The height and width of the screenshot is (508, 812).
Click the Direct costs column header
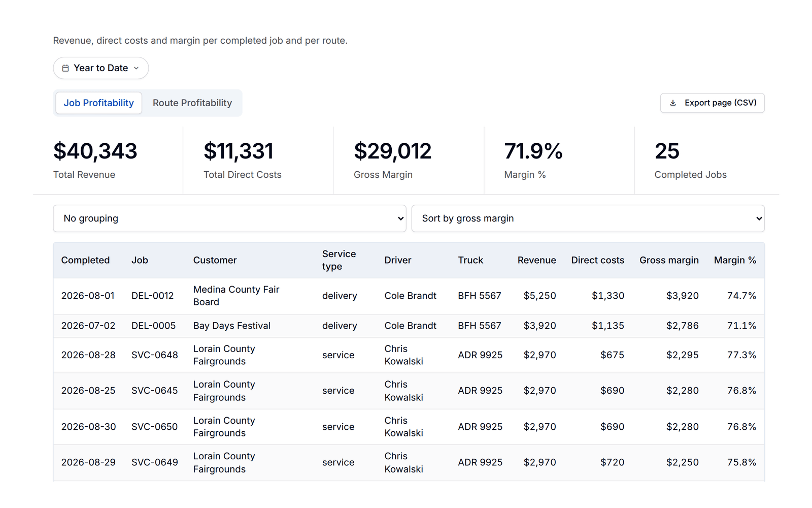tap(598, 260)
